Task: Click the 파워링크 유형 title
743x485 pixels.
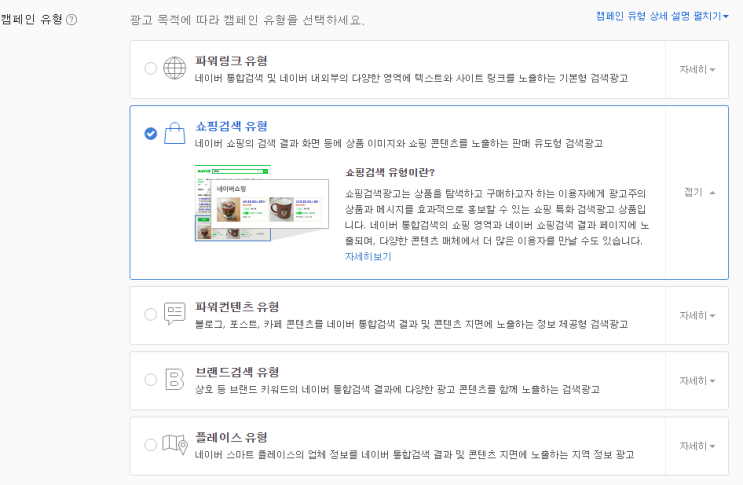Action: [x=231, y=61]
